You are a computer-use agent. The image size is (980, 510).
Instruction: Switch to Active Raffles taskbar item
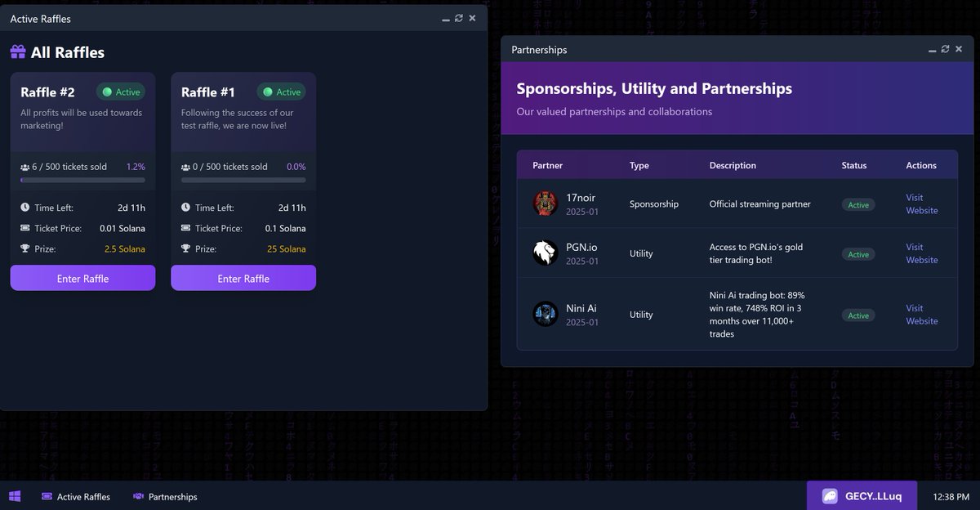point(75,496)
